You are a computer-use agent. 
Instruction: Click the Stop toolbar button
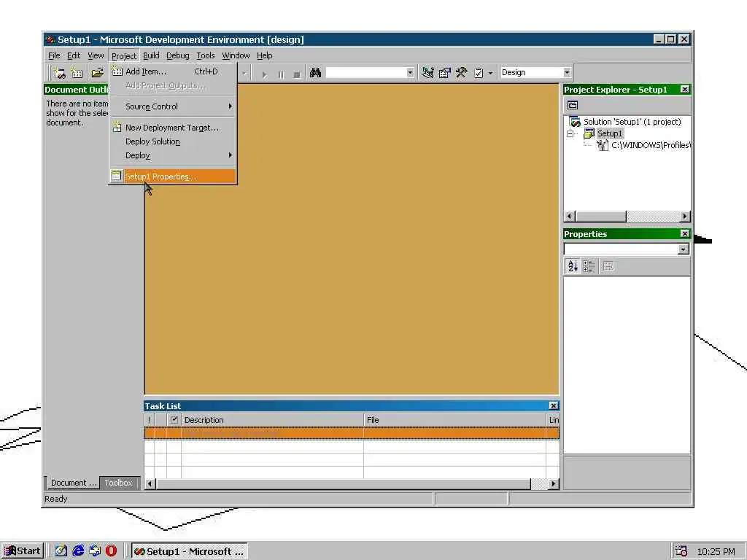coord(297,74)
